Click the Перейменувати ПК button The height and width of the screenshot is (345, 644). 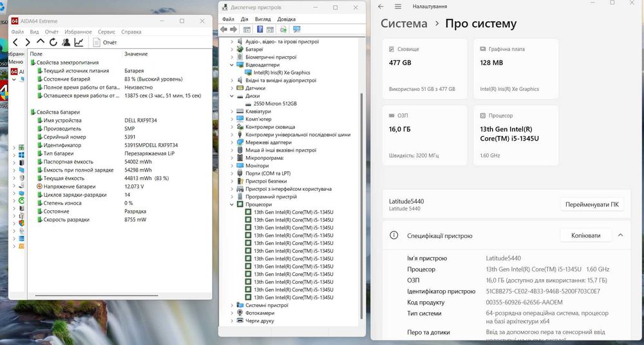(x=592, y=204)
